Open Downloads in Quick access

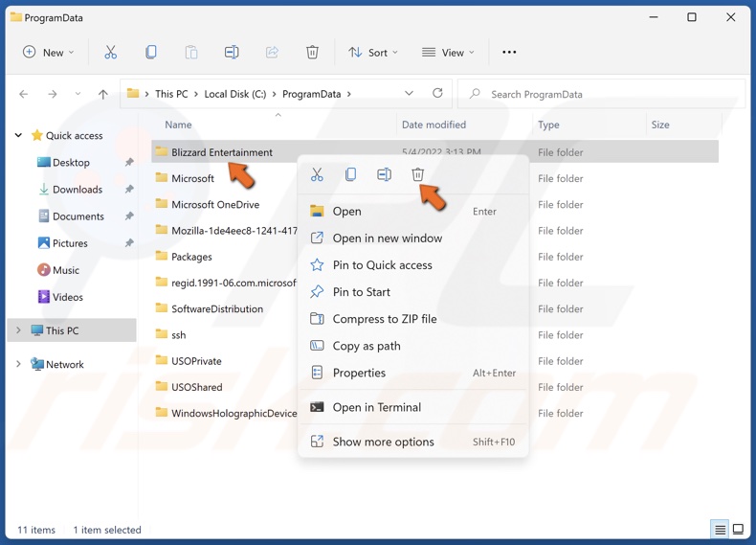[77, 190]
